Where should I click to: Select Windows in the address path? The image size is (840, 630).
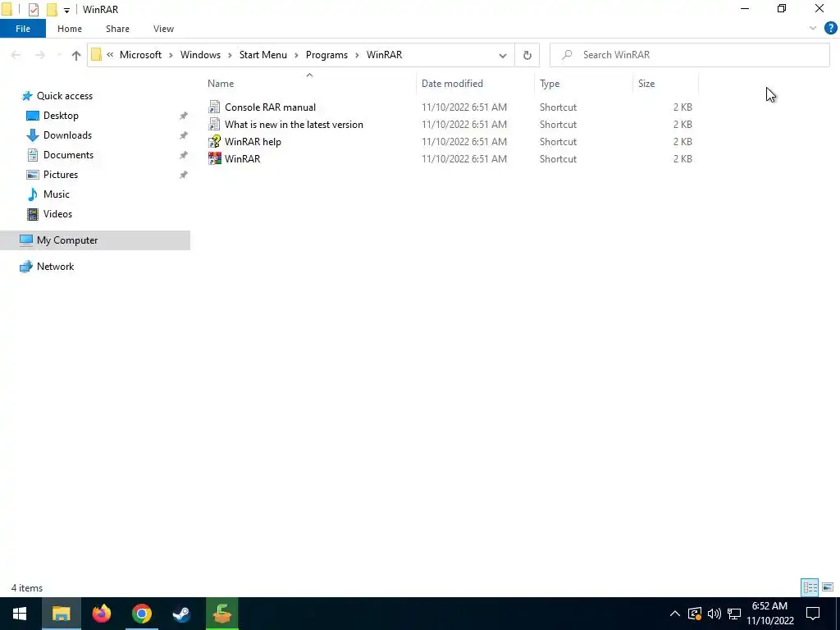pyautogui.click(x=200, y=55)
